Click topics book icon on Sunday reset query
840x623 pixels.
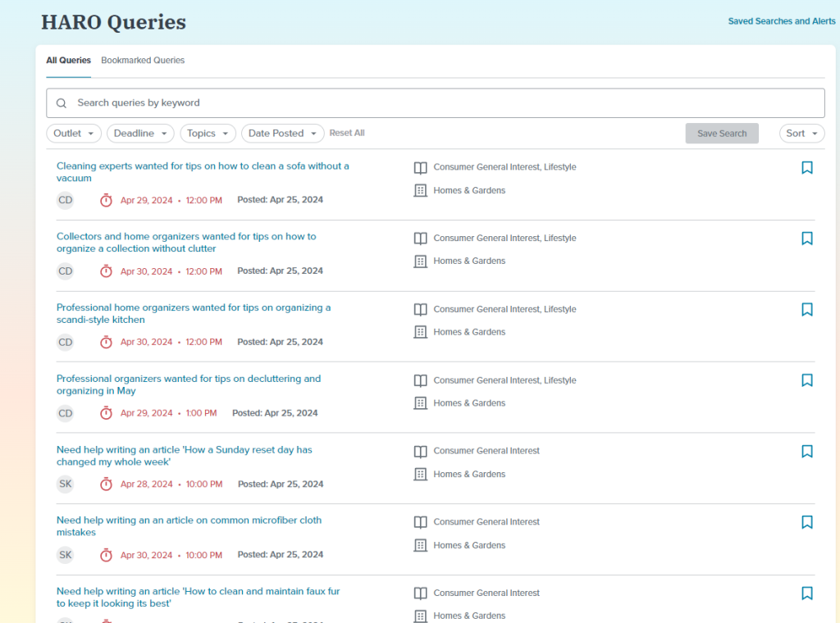(421, 451)
